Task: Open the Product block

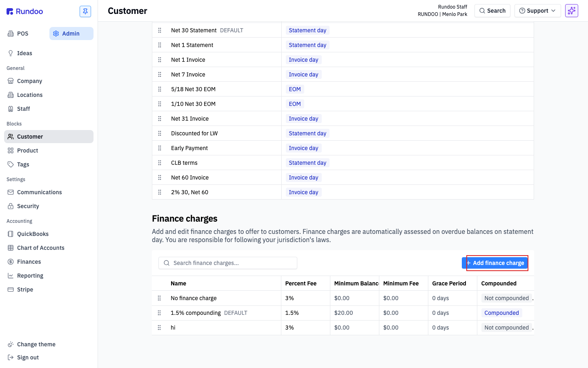Action: [49, 150]
